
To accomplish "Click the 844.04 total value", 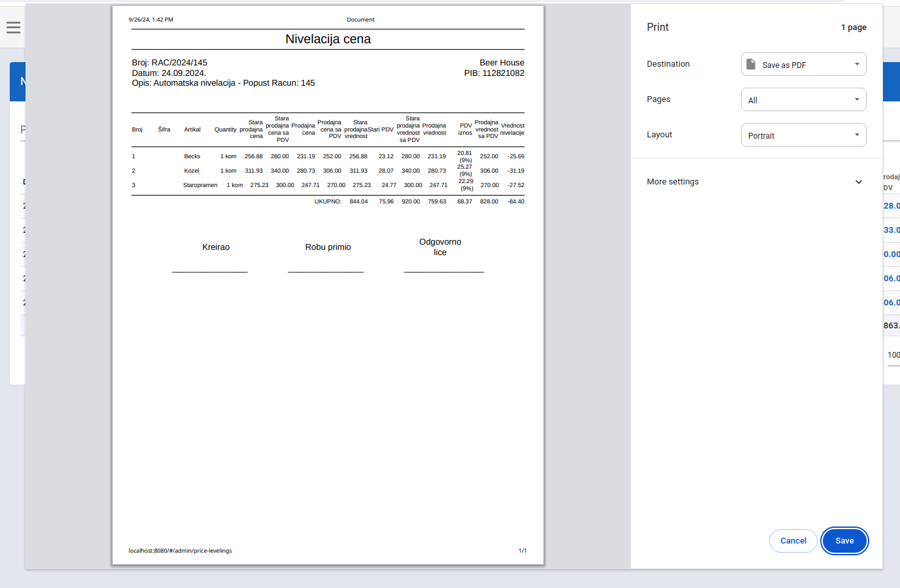I will pos(358,201).
